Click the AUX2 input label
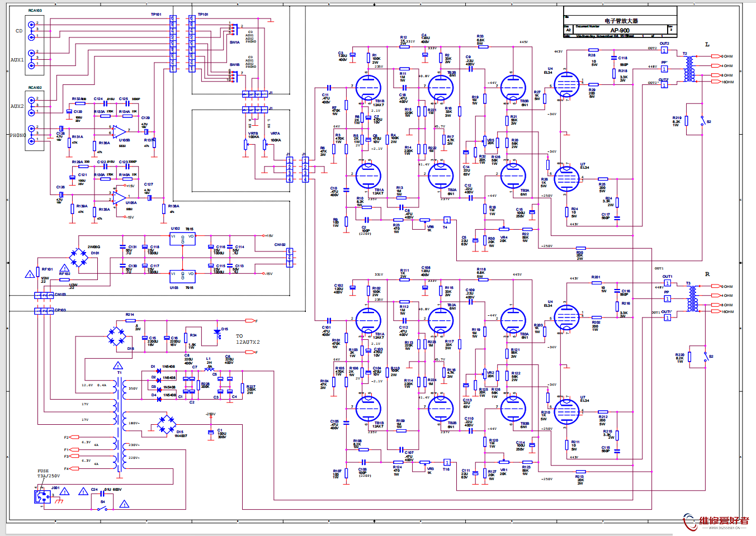The width and height of the screenshot is (756, 536). [17, 106]
